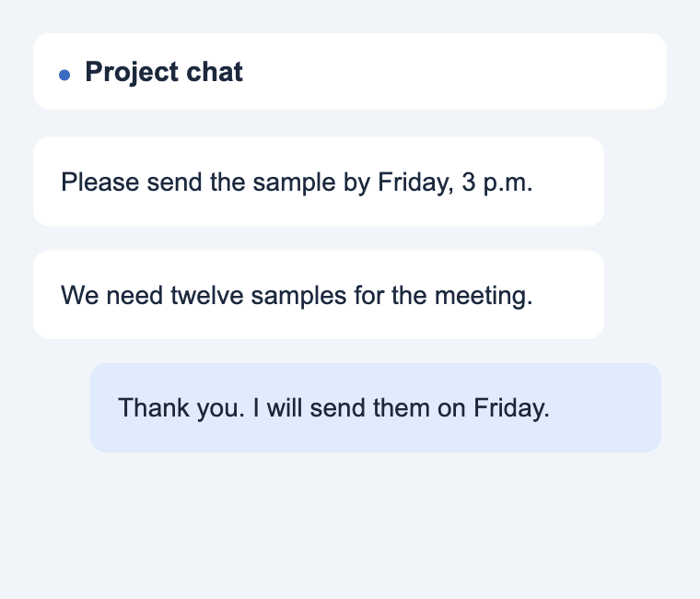Click the Project chat header card
The height and width of the screenshot is (599, 700).
pyautogui.click(x=350, y=71)
